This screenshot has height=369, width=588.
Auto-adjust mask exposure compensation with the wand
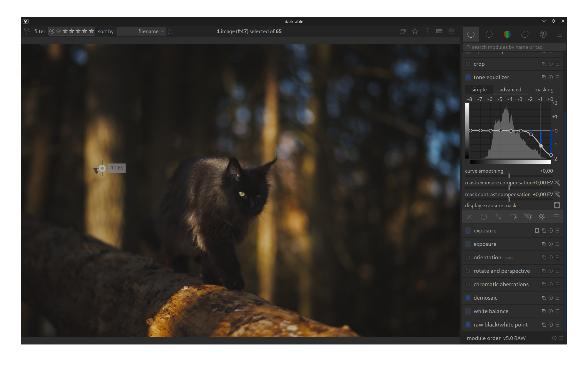tap(557, 183)
